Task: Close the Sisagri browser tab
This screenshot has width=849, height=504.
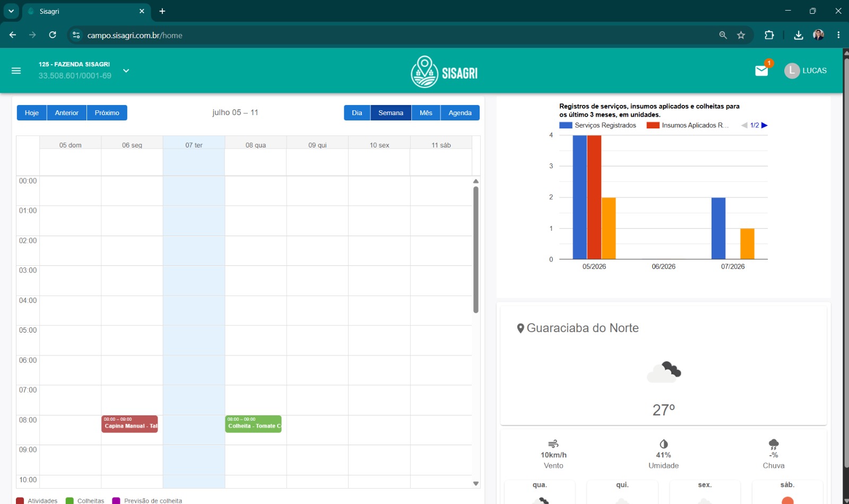Action: (x=142, y=11)
